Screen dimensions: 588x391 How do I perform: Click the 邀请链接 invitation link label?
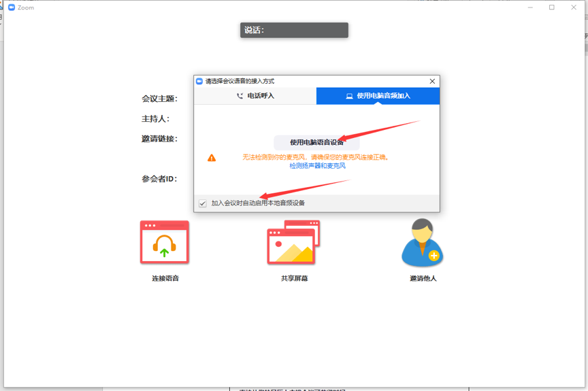coord(159,139)
